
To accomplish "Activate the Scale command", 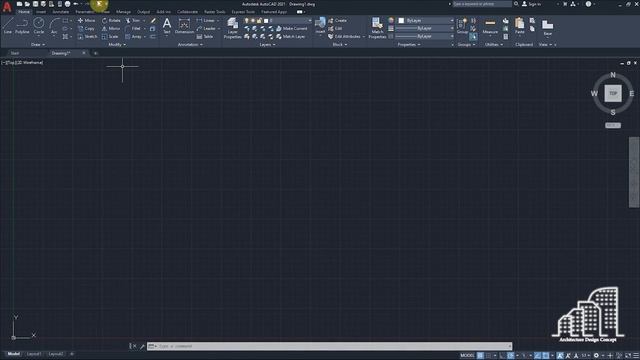I will (x=110, y=37).
